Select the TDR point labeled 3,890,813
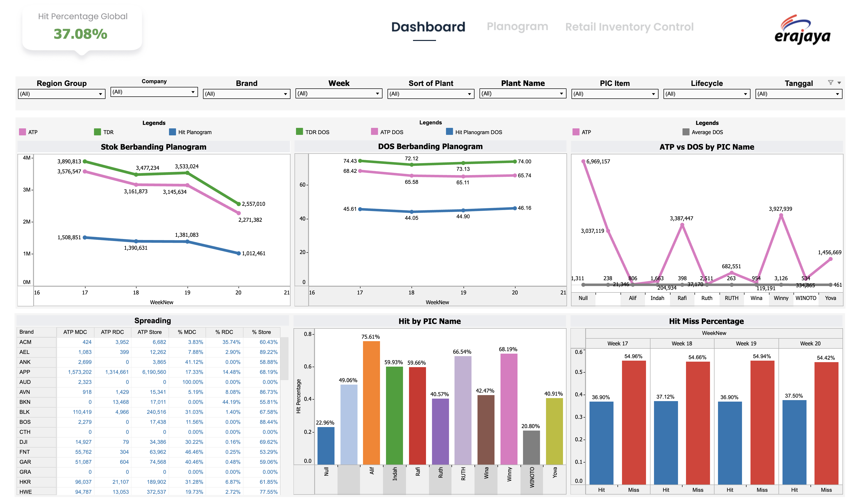Image resolution: width=855 pixels, height=504 pixels. [85, 162]
